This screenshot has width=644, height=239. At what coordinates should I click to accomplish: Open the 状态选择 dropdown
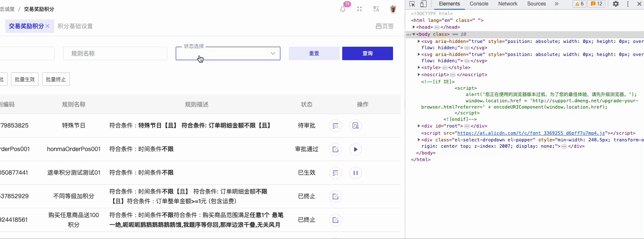click(228, 53)
